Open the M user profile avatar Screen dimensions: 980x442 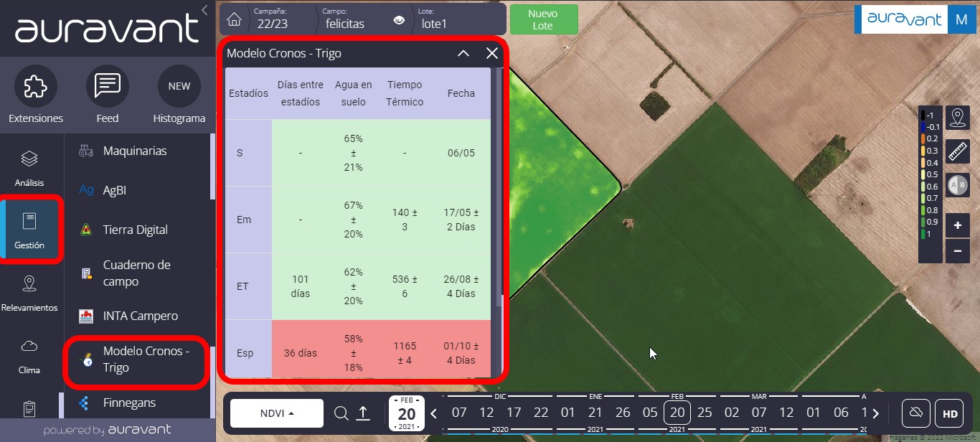pos(961,19)
